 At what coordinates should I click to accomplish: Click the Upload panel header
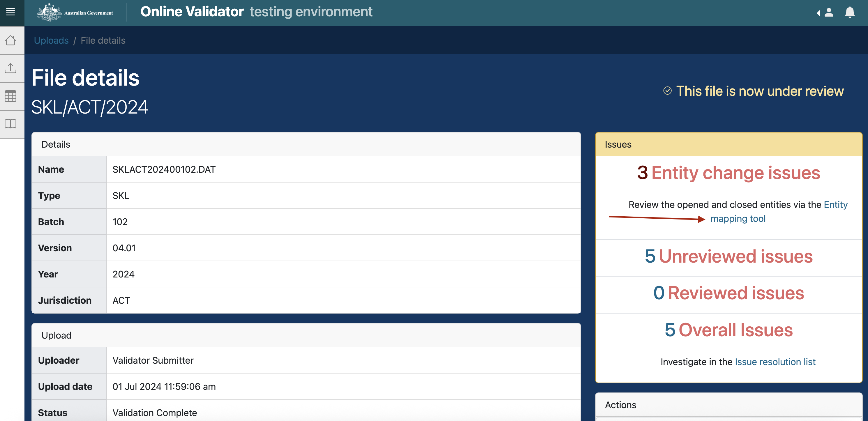pyautogui.click(x=306, y=335)
